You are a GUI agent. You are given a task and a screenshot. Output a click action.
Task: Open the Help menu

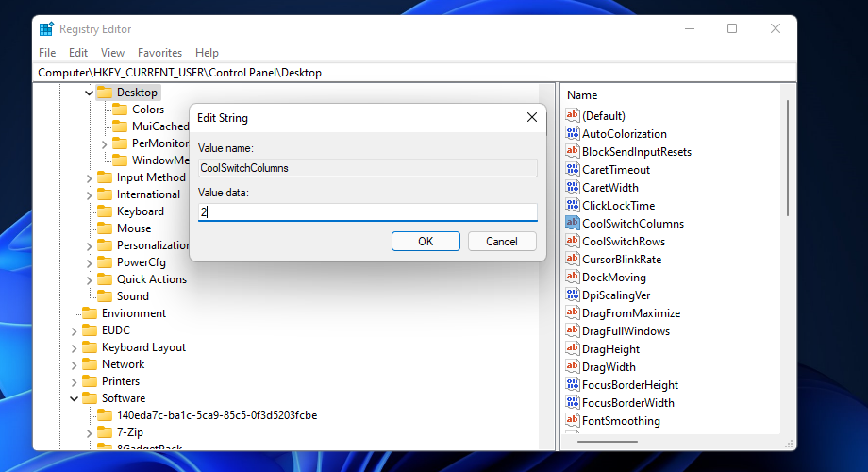[207, 53]
